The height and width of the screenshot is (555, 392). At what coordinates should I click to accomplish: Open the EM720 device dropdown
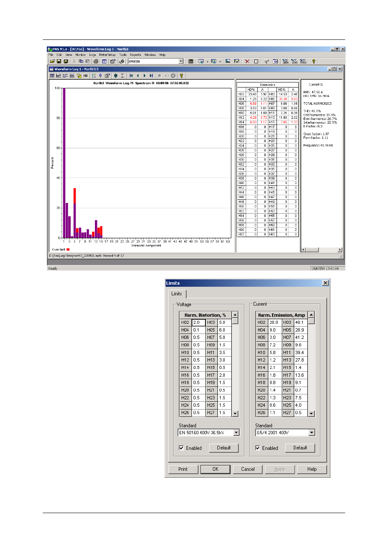pyautogui.click(x=180, y=61)
